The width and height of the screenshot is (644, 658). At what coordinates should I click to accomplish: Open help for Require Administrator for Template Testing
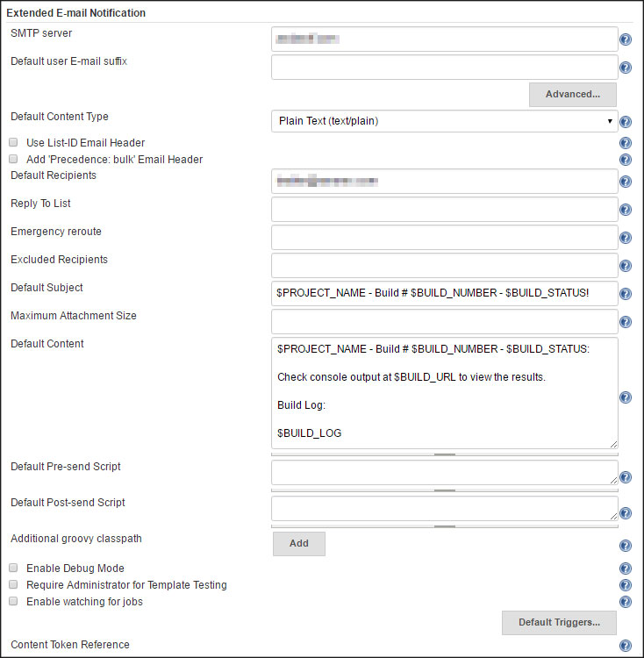point(625,585)
